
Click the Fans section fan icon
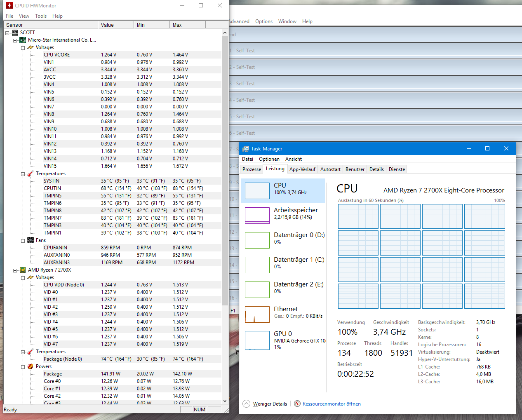(31, 240)
